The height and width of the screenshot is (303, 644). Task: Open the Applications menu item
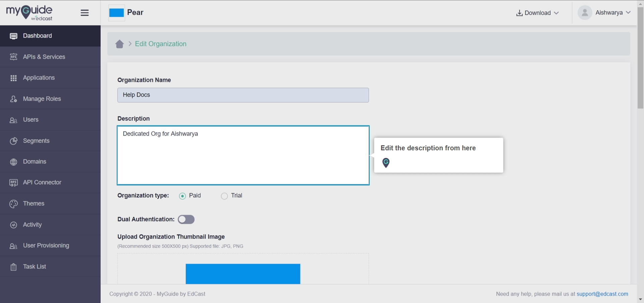[50, 78]
